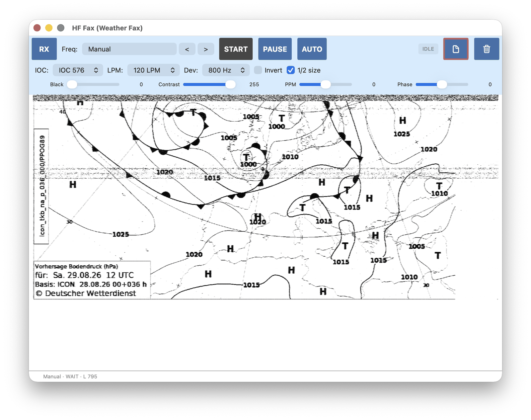Click the PAUSE button
The height and width of the screenshot is (420, 531).
pyautogui.click(x=275, y=49)
